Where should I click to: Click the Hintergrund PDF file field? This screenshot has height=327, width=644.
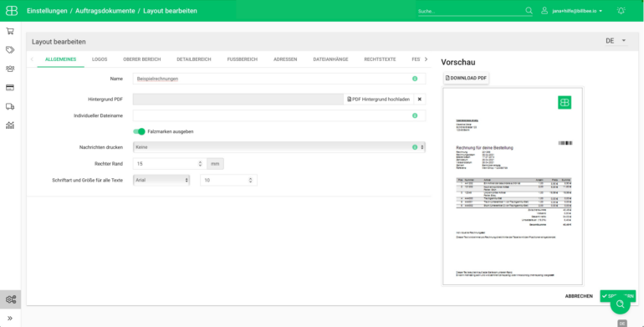238,100
